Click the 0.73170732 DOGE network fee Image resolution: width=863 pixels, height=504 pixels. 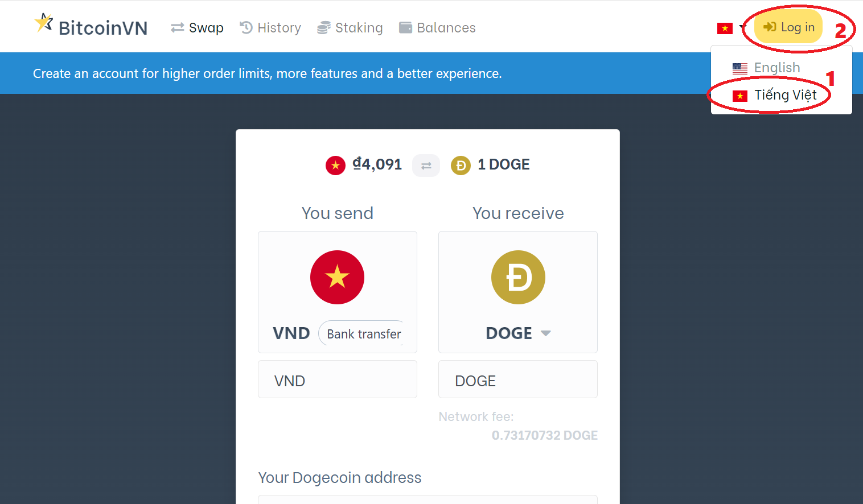pos(545,435)
